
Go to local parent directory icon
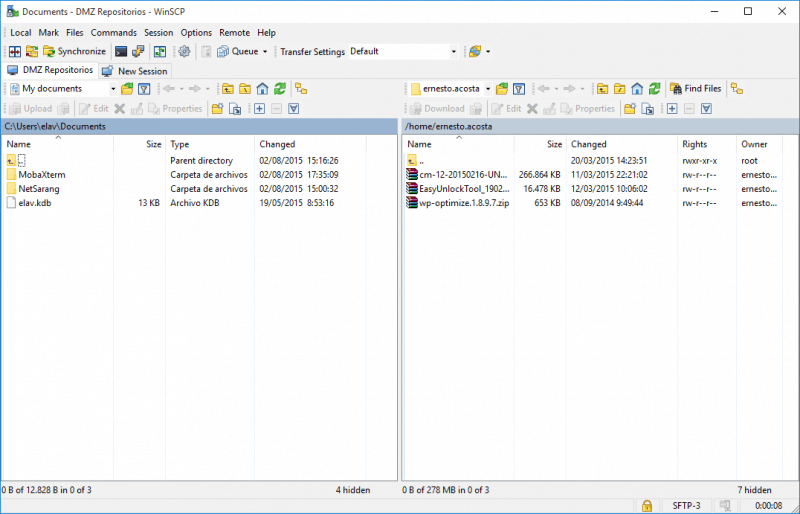tap(228, 89)
